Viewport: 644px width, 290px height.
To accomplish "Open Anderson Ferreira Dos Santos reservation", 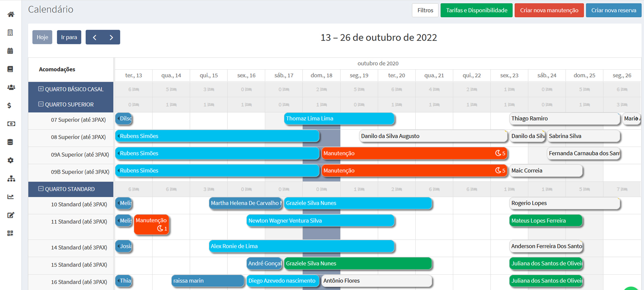I will click(546, 246).
